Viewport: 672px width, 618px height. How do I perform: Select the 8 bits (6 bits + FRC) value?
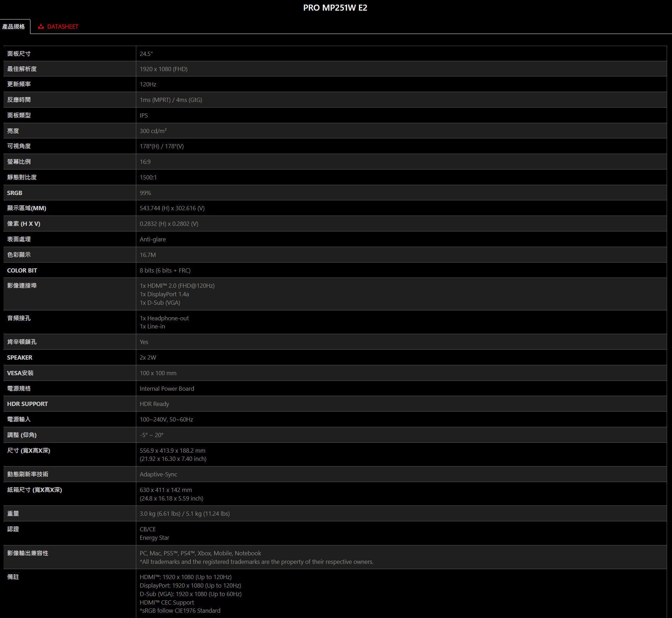(165, 270)
